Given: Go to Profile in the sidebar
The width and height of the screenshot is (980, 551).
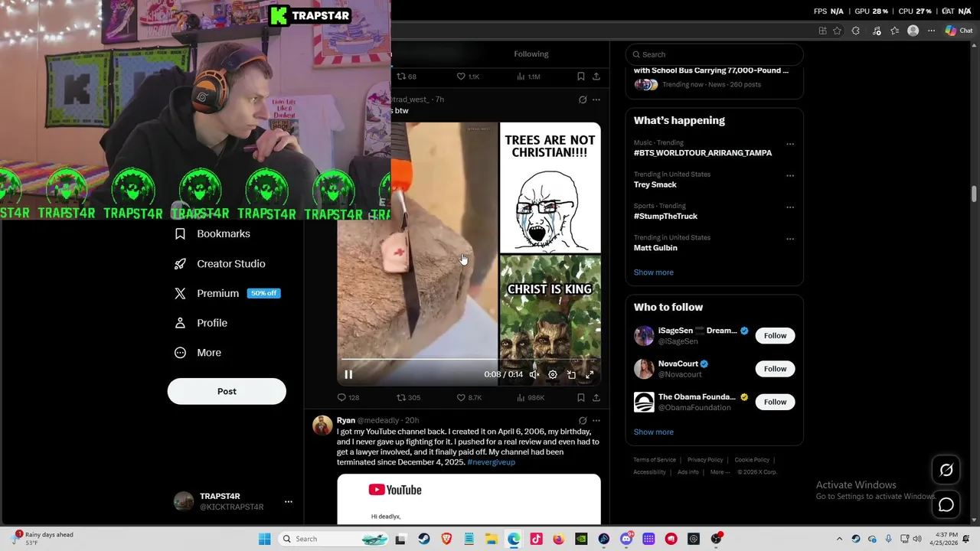Looking at the screenshot, I should 201,323.
